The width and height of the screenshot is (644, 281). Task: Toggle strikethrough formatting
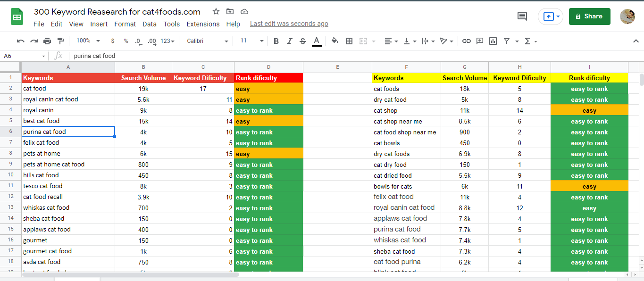tap(303, 41)
